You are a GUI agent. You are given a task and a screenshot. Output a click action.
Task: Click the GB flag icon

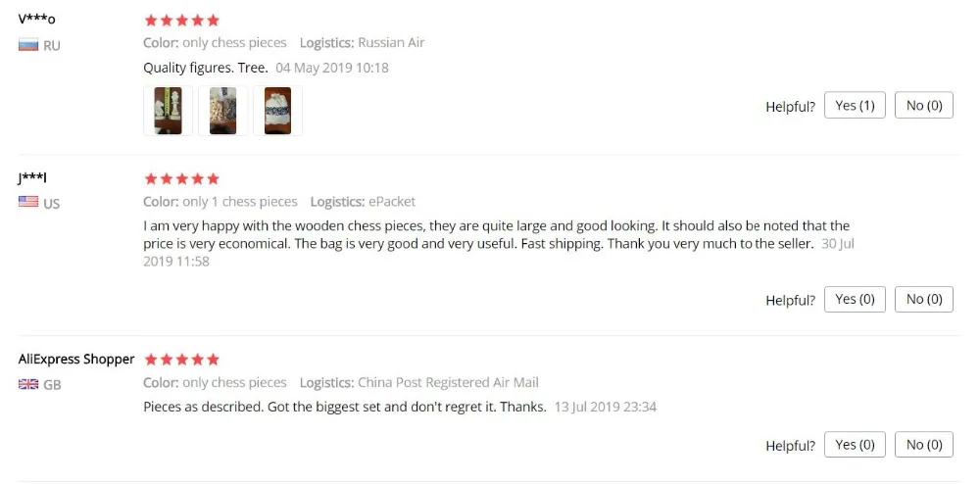(x=28, y=384)
